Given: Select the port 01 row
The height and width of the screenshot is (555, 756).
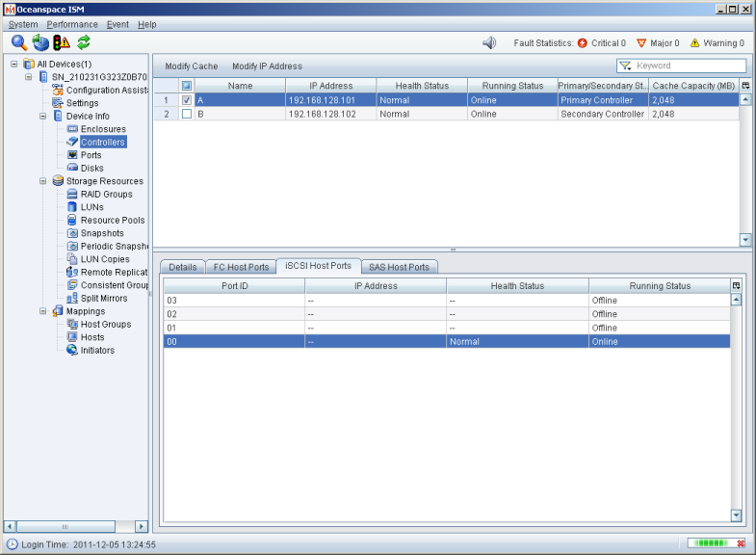Looking at the screenshot, I should coord(447,328).
